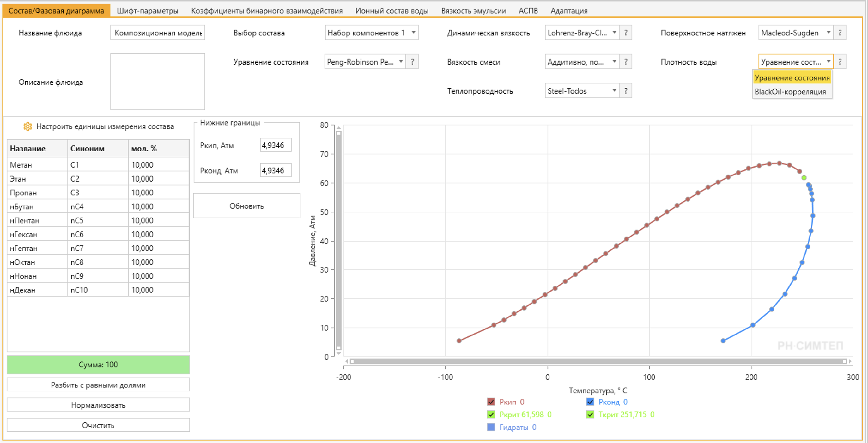Click the green critical point marker on chart
This screenshot has width=868, height=443.
804,178
